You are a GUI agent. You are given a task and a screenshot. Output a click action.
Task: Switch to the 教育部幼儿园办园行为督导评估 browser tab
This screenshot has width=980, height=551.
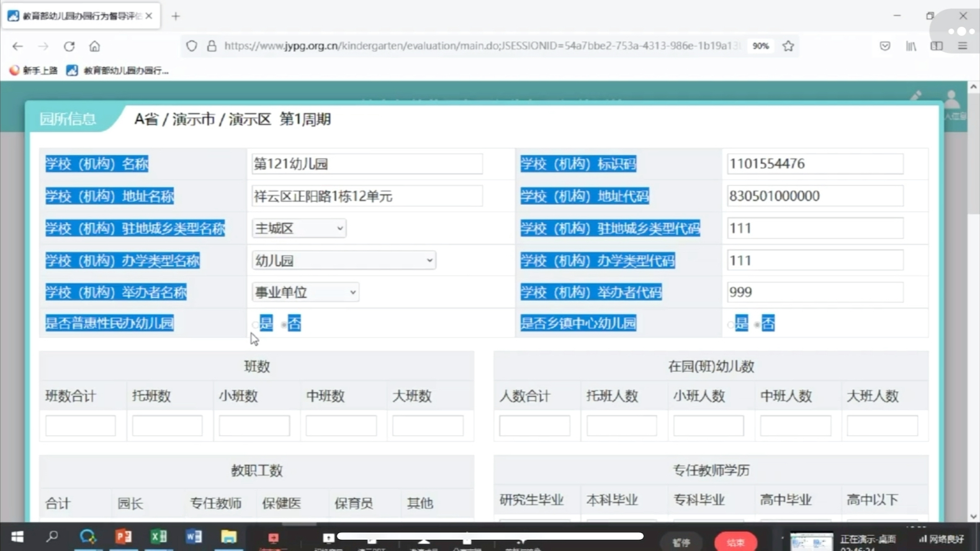tap(81, 16)
